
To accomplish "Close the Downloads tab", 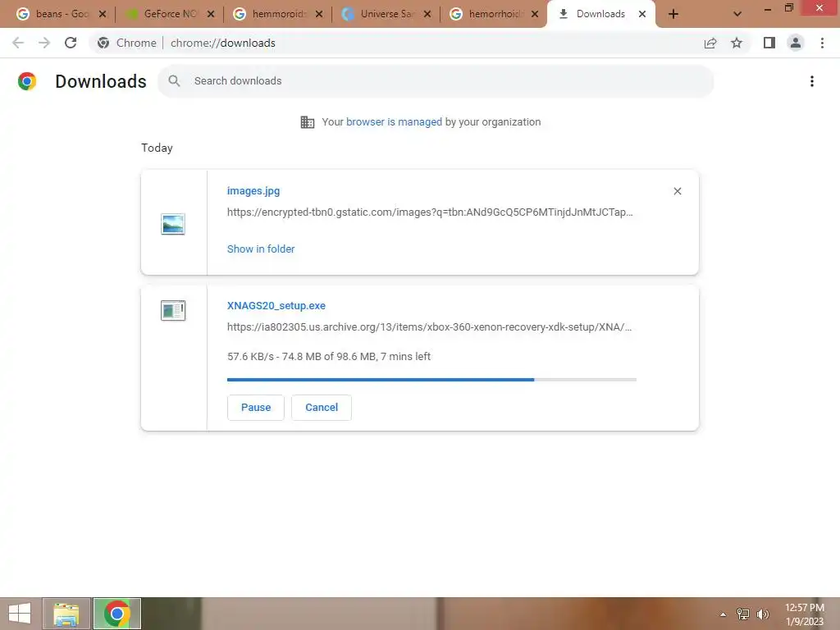I will click(x=641, y=14).
